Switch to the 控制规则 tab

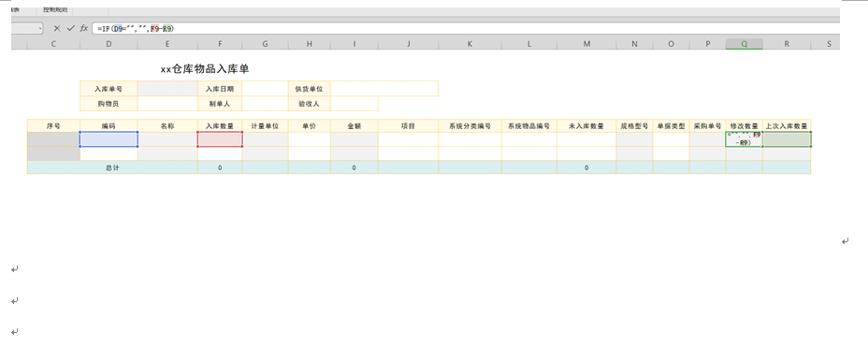tap(55, 10)
